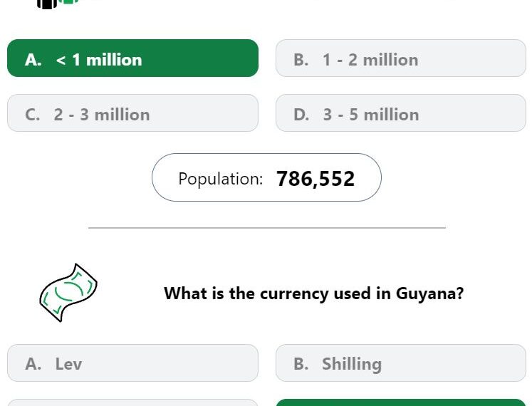The image size is (532, 406).
Task: Click the Population result pill
Action: pyautogui.click(x=266, y=177)
